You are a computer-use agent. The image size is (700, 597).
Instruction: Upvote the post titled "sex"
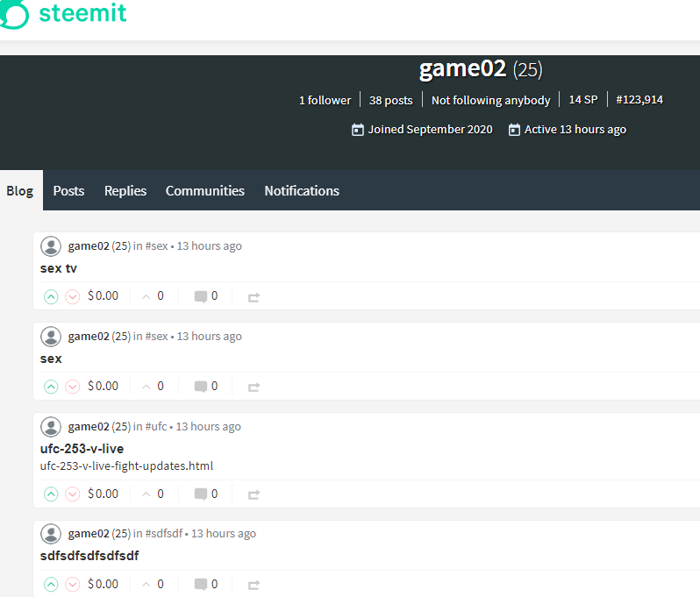click(51, 387)
